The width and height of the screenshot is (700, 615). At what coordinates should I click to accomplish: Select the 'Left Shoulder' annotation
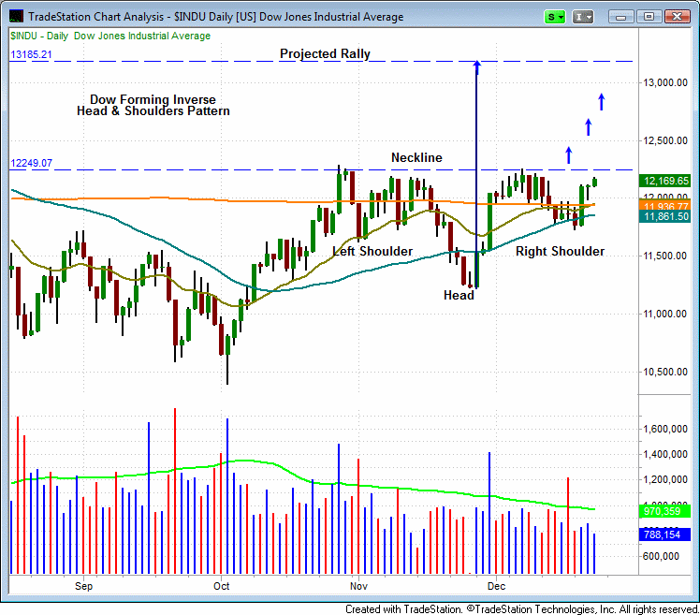click(372, 251)
